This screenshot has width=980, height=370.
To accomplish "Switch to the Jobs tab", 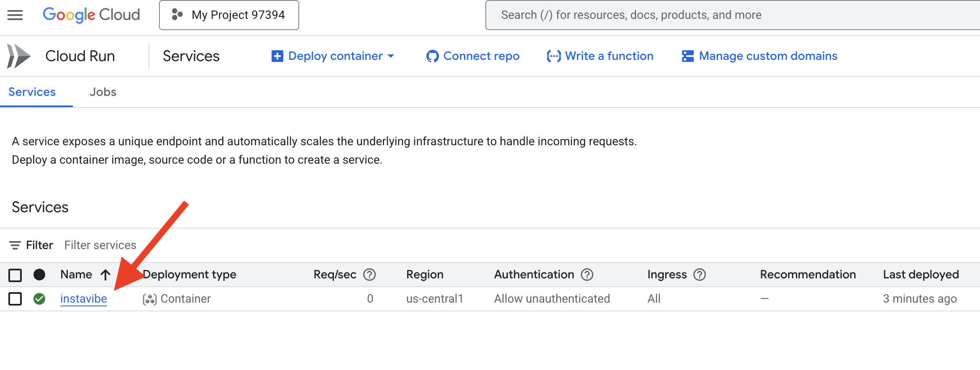I will click(x=103, y=92).
